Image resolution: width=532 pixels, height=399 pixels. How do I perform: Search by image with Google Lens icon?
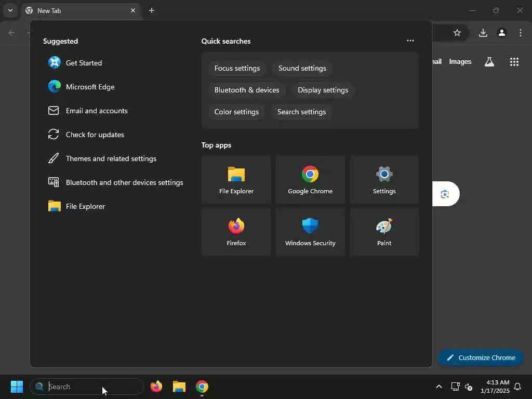tap(445, 194)
